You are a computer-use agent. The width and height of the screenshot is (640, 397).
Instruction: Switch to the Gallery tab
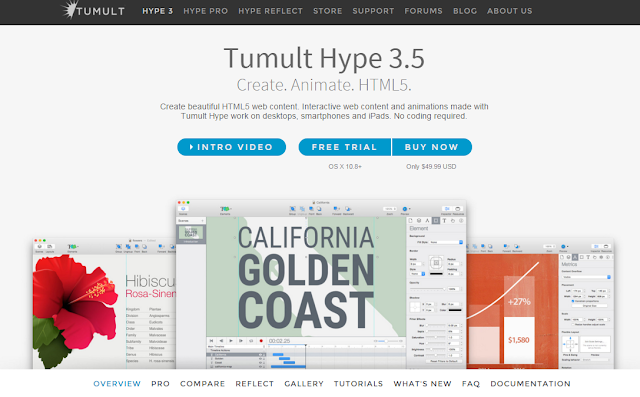click(x=304, y=384)
